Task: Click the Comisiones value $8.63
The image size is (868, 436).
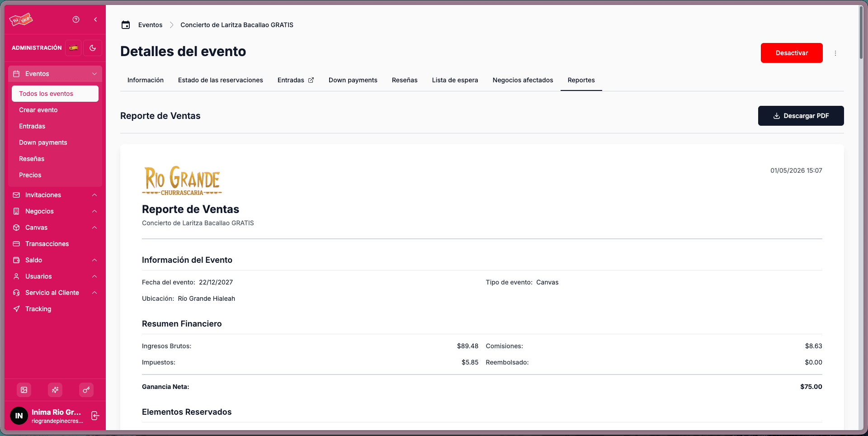Action: (813, 346)
